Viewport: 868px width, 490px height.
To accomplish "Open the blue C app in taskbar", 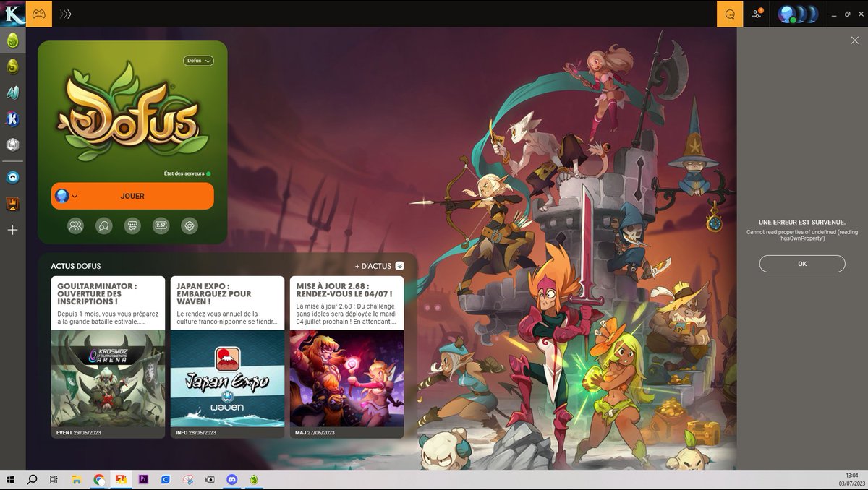I will [165, 479].
